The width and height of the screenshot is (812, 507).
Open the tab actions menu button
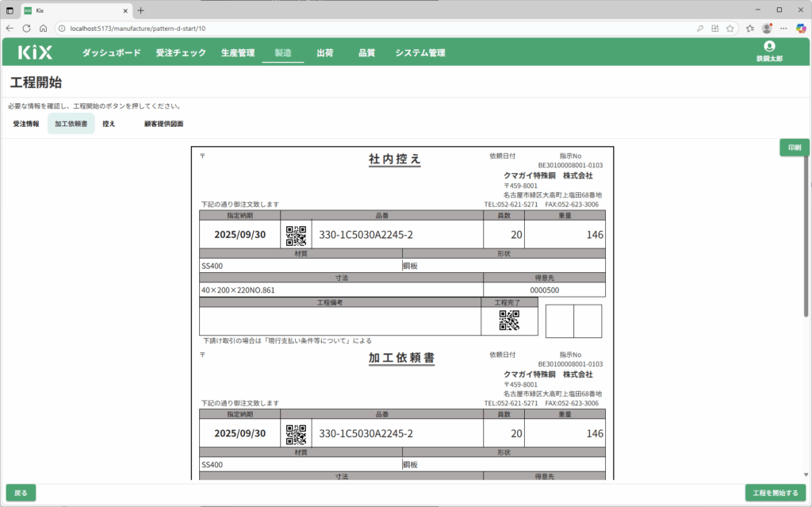pyautogui.click(x=10, y=10)
